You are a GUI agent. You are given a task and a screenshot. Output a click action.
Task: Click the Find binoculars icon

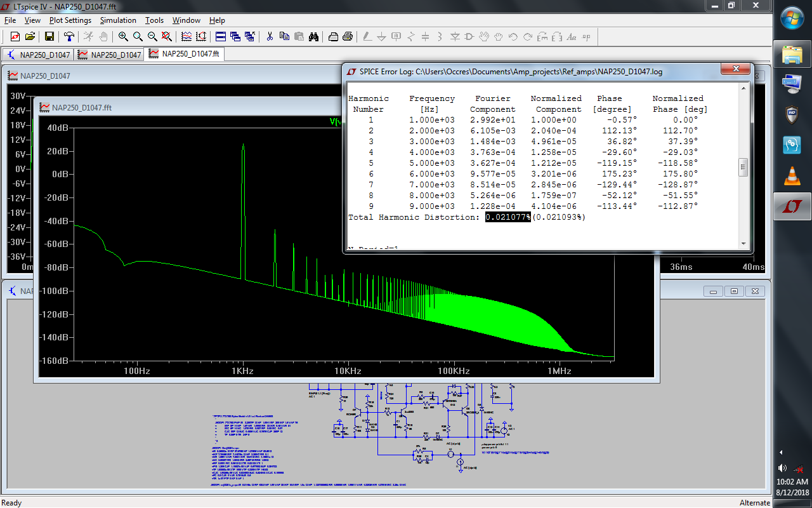[x=313, y=36]
